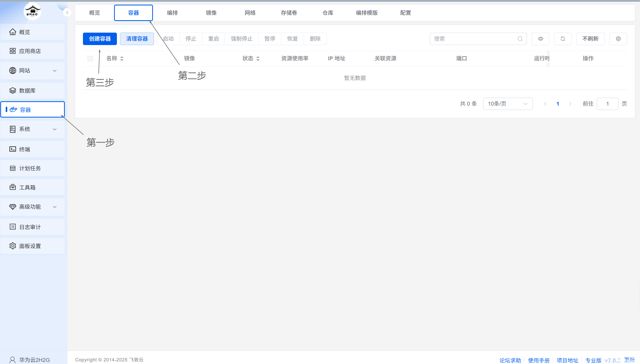This screenshot has width=640, height=364.
Task: Click the Docker whale icon for 容器
Action: point(13,110)
